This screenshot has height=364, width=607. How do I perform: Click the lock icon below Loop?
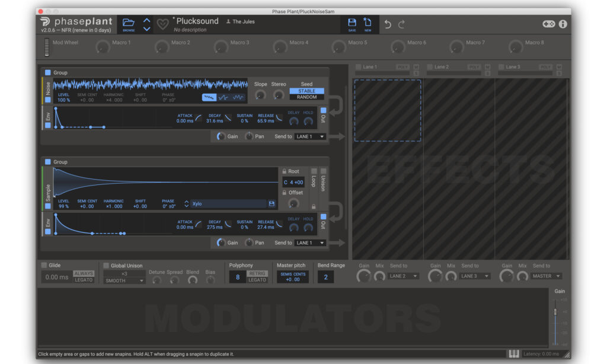point(314,206)
